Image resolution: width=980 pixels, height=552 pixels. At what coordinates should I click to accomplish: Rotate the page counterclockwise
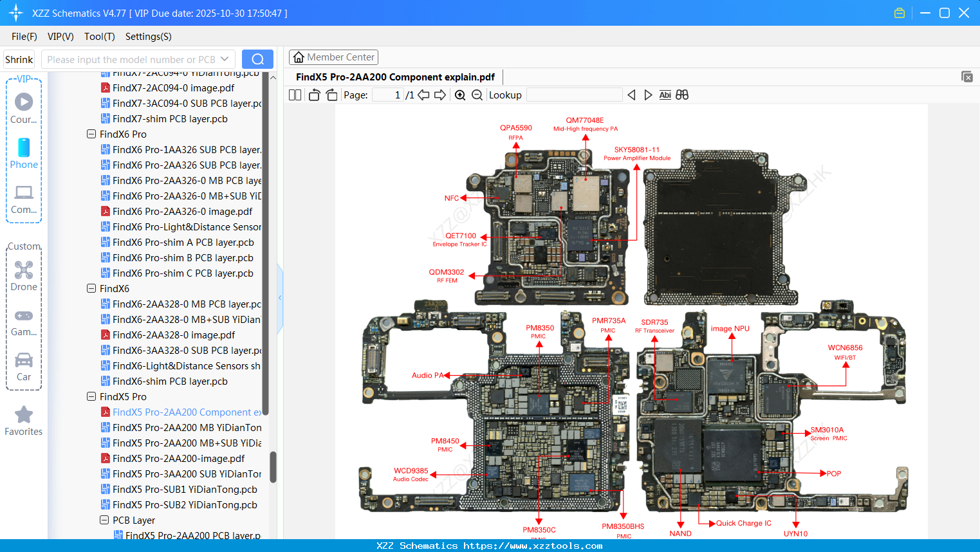[314, 95]
